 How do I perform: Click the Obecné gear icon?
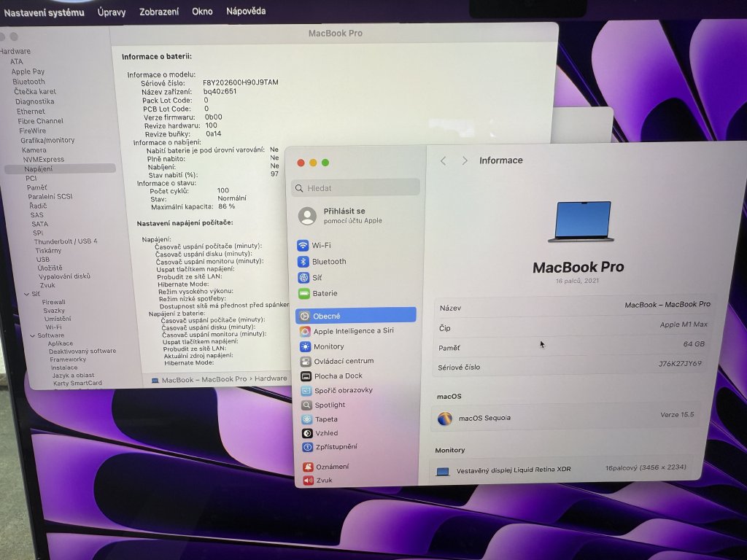(304, 316)
